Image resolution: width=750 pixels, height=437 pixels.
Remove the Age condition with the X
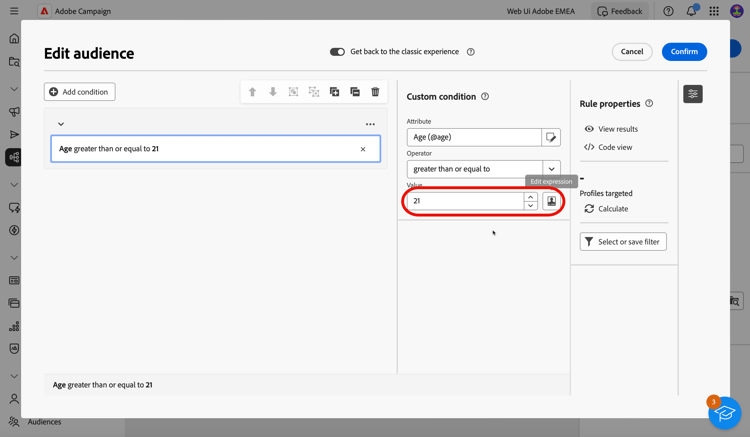pos(363,149)
